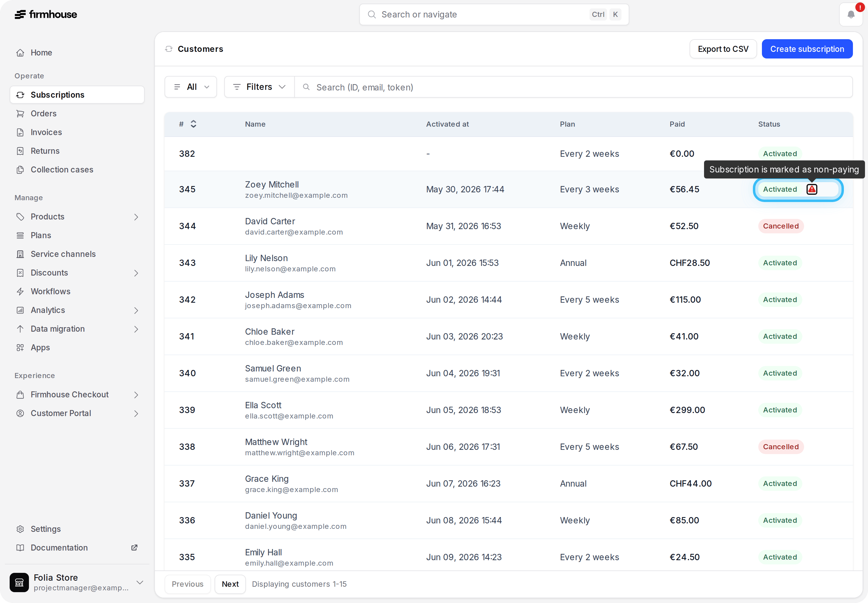Click the Plans list icon
The height and width of the screenshot is (603, 868).
pyautogui.click(x=20, y=235)
